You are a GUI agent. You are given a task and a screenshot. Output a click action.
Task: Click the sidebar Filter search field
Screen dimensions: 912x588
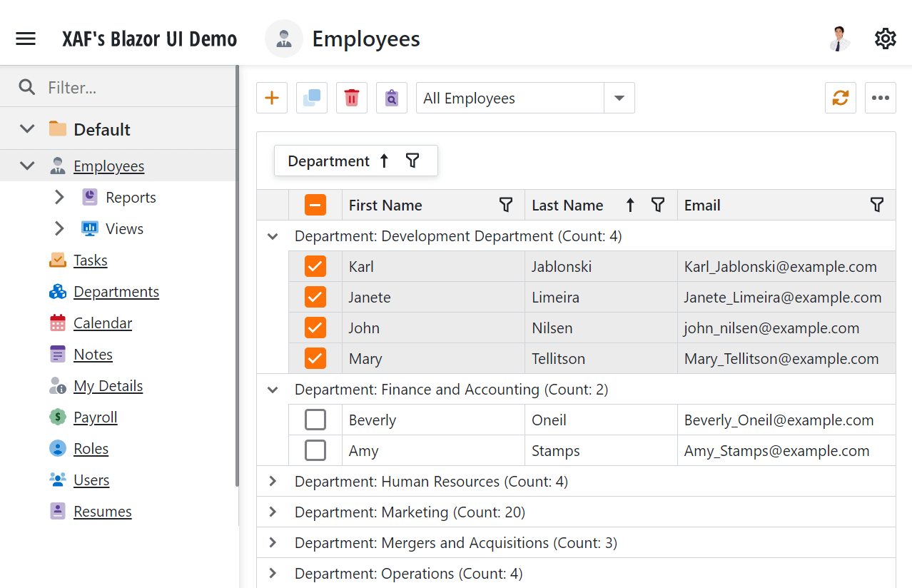tap(136, 88)
